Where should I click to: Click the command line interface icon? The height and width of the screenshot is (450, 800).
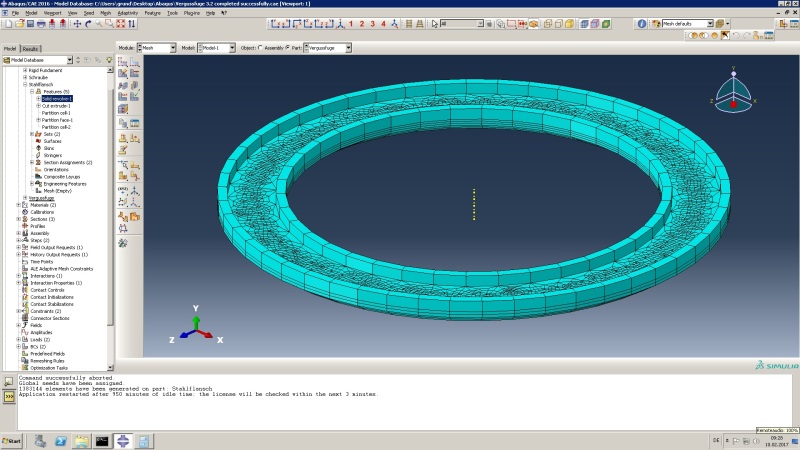9,396
